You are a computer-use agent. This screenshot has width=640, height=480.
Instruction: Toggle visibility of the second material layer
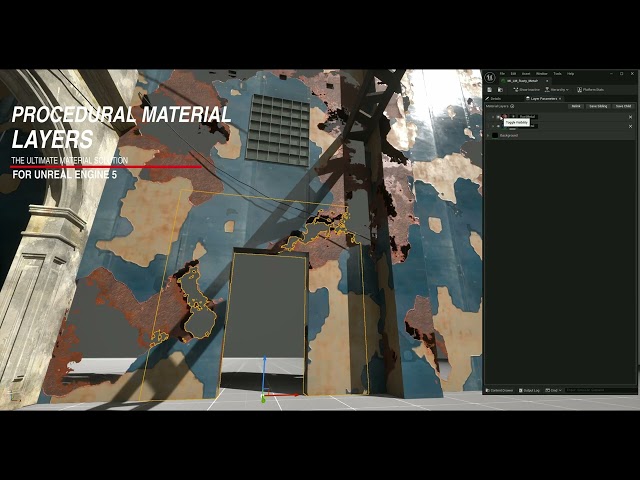(x=498, y=126)
